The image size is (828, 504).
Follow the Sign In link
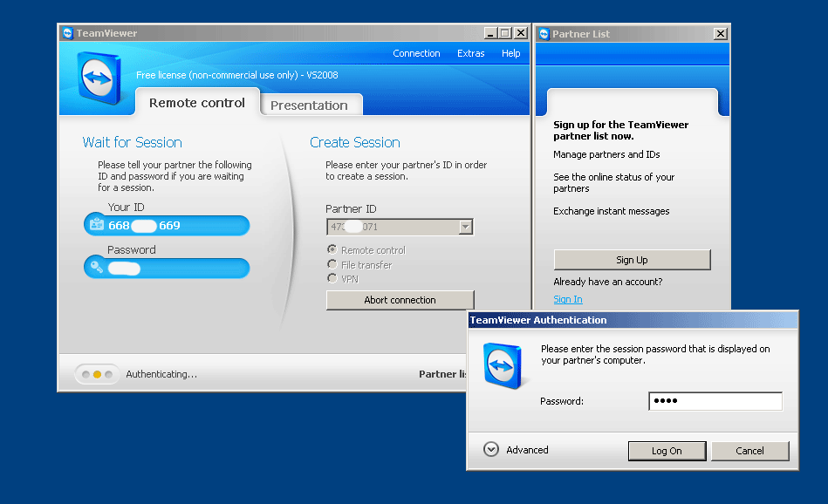tap(568, 299)
